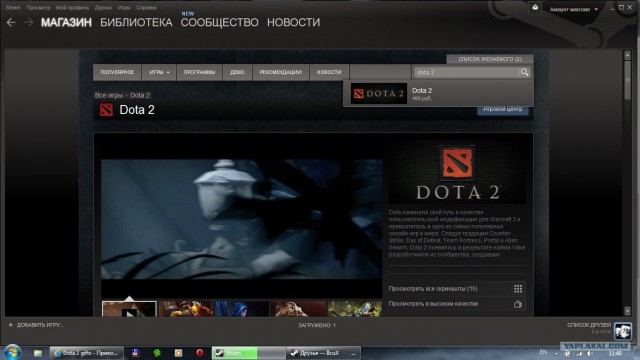Open the РЕКОМЕНДАЦИИ store tab
This screenshot has width=640, height=360.
click(280, 72)
